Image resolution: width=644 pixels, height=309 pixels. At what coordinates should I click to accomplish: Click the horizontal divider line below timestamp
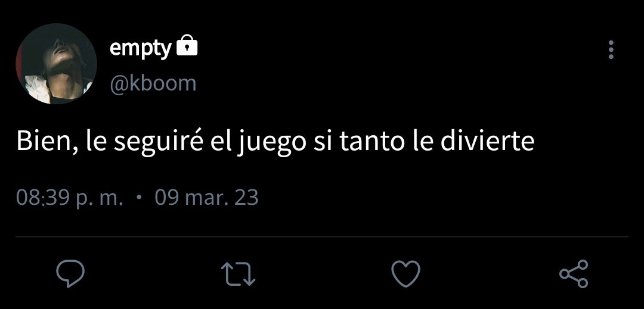tap(322, 236)
